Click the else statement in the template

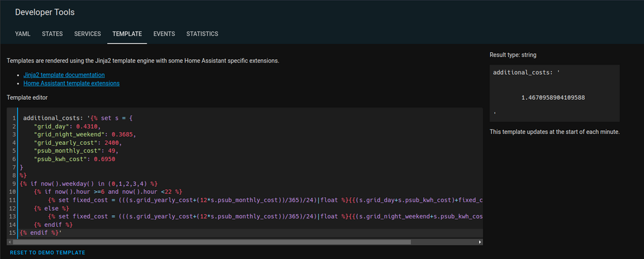point(49,208)
